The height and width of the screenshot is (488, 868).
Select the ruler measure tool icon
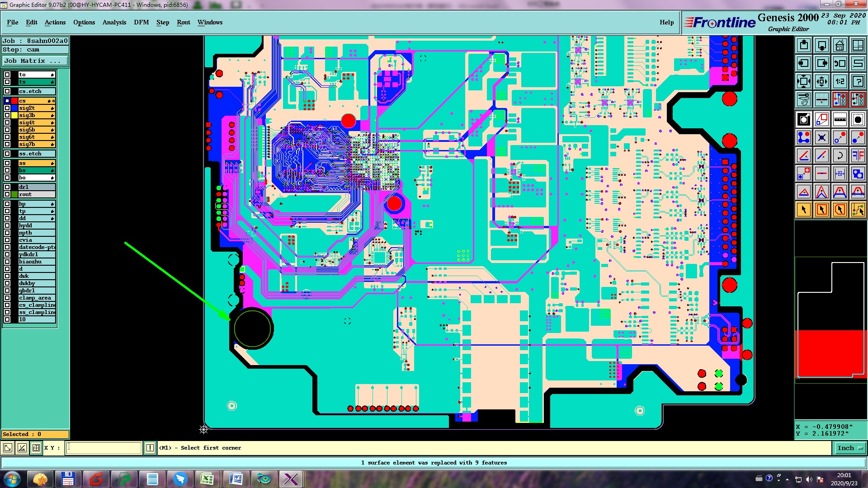tap(840, 119)
